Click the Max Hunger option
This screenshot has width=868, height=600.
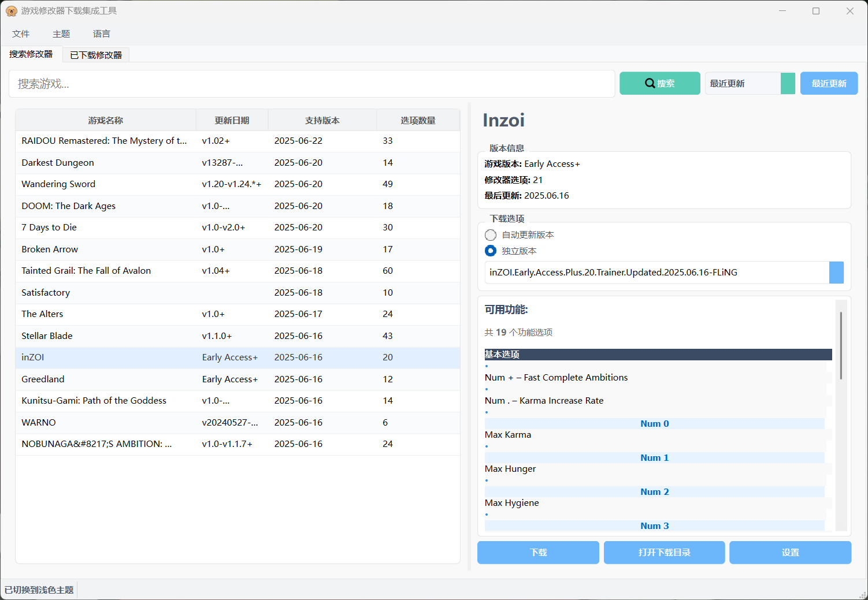tap(510, 469)
